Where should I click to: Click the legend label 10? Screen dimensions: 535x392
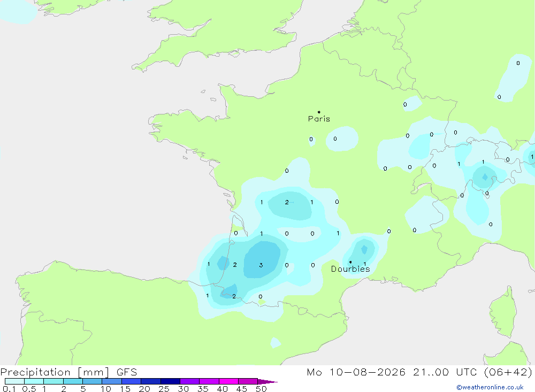coord(106,389)
